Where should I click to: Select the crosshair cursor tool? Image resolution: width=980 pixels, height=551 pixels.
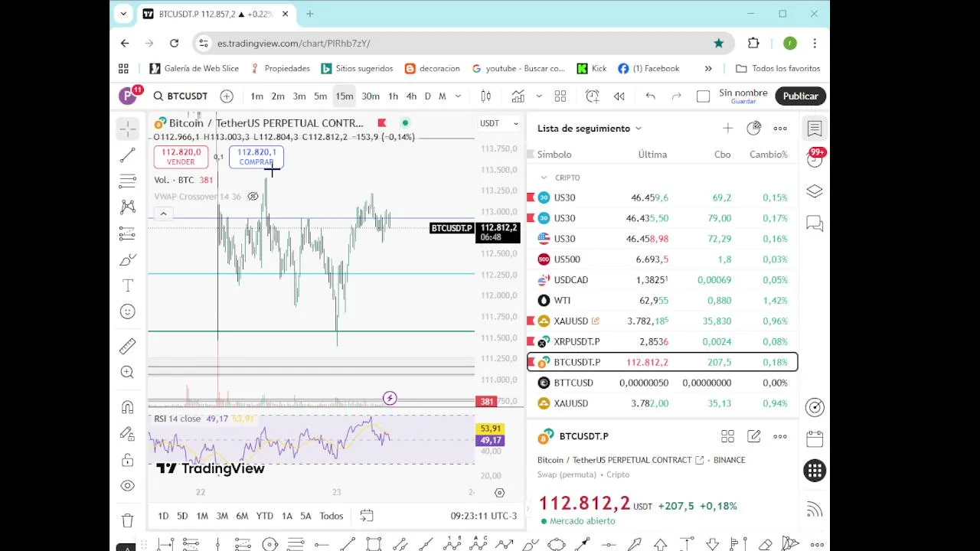point(127,129)
